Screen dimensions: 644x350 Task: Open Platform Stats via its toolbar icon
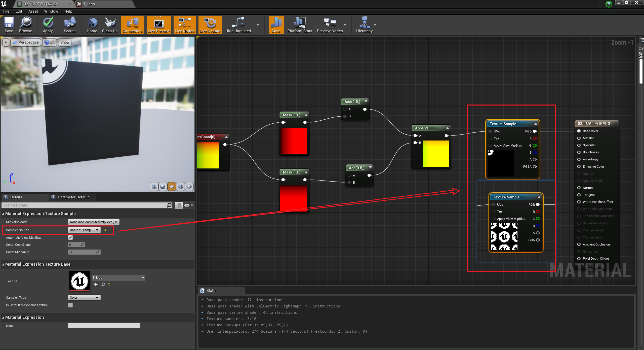tap(299, 24)
